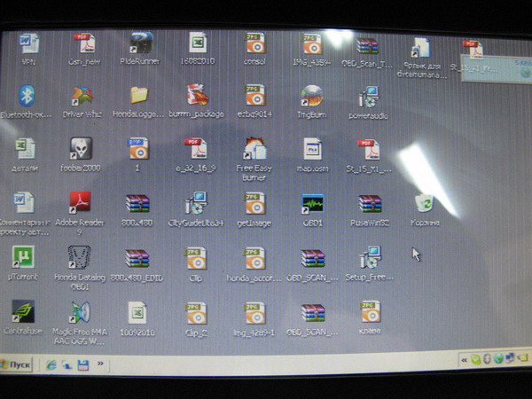This screenshot has height=399, width=532.
Task: Launch the µTorrent shortcut
Action: (x=23, y=257)
